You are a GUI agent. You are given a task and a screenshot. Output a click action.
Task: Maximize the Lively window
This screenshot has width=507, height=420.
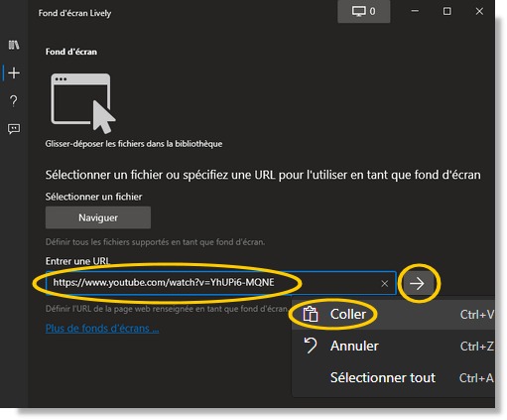[446, 11]
